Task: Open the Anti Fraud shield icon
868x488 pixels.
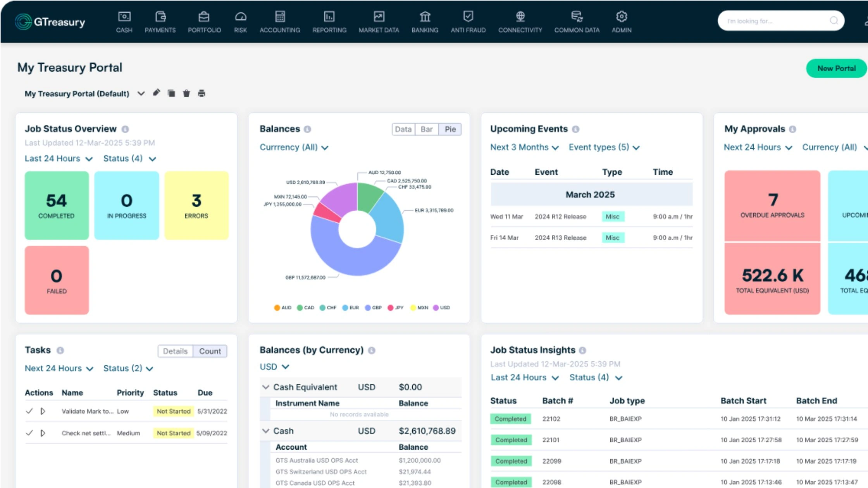Action: (x=468, y=17)
